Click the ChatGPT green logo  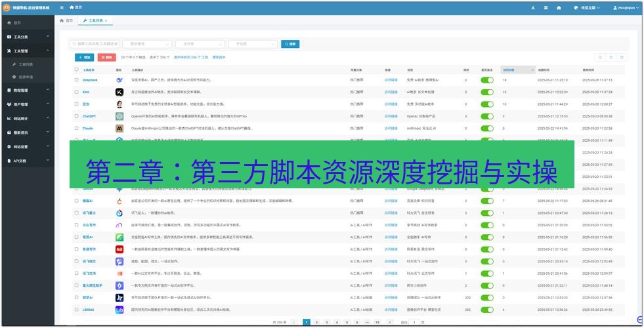pos(119,116)
